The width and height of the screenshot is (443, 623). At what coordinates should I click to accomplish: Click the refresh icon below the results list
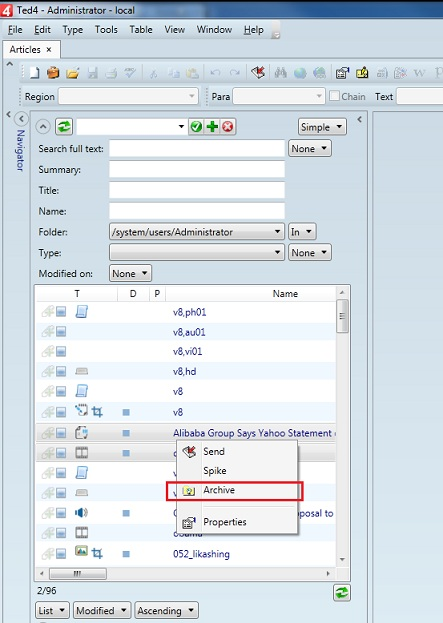(x=342, y=593)
